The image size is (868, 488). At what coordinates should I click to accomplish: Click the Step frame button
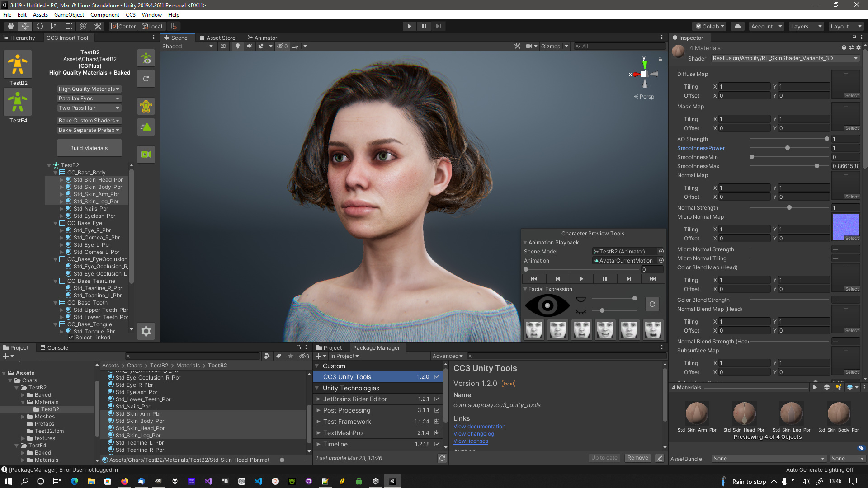tap(439, 26)
